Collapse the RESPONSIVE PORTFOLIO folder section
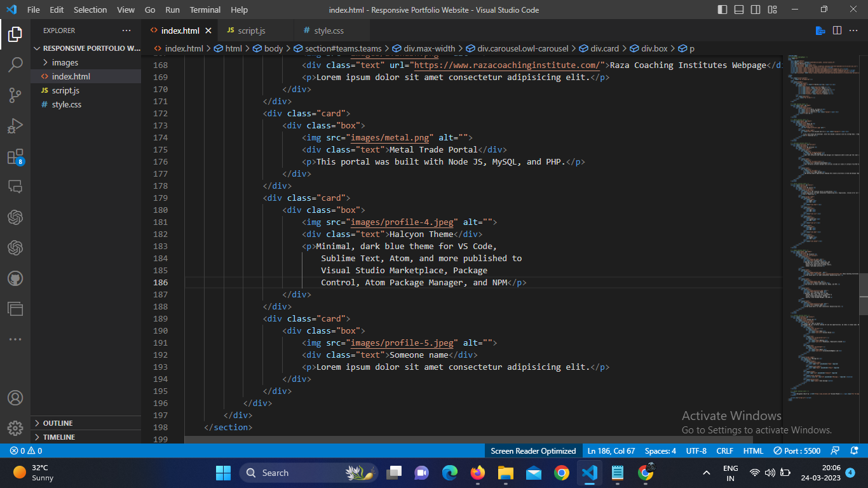Screen dimensions: 868x488 point(86,48)
